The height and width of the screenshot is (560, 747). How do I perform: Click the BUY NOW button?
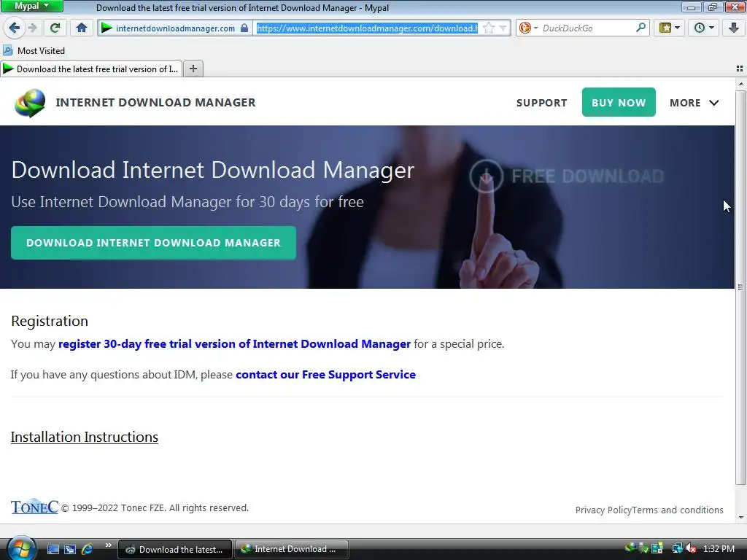tap(619, 102)
